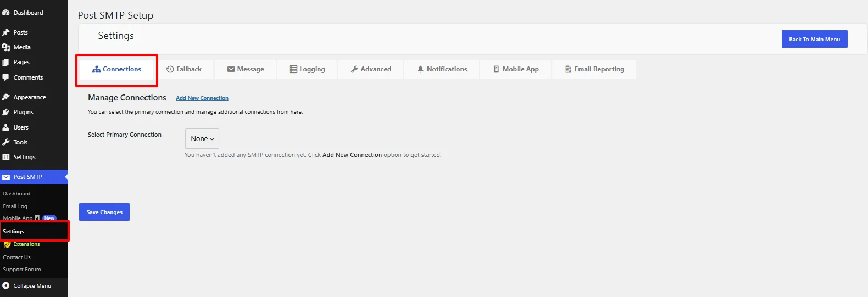Screen dimensions: 868x297
Task: Click the Fallback history clock icon
Action: (170, 69)
